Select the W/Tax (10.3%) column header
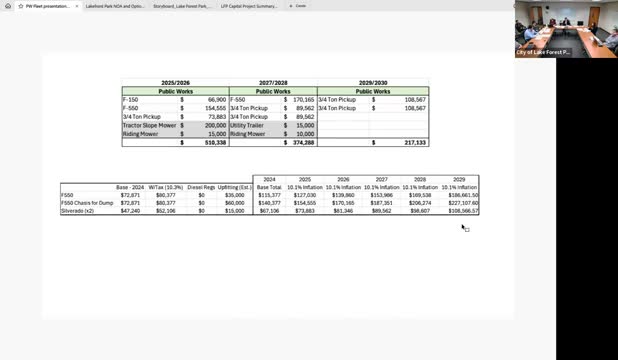The image size is (618, 360). pos(166,187)
